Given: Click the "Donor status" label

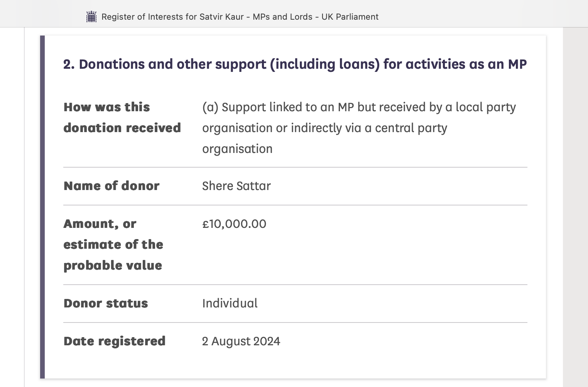Looking at the screenshot, I should [x=106, y=303].
